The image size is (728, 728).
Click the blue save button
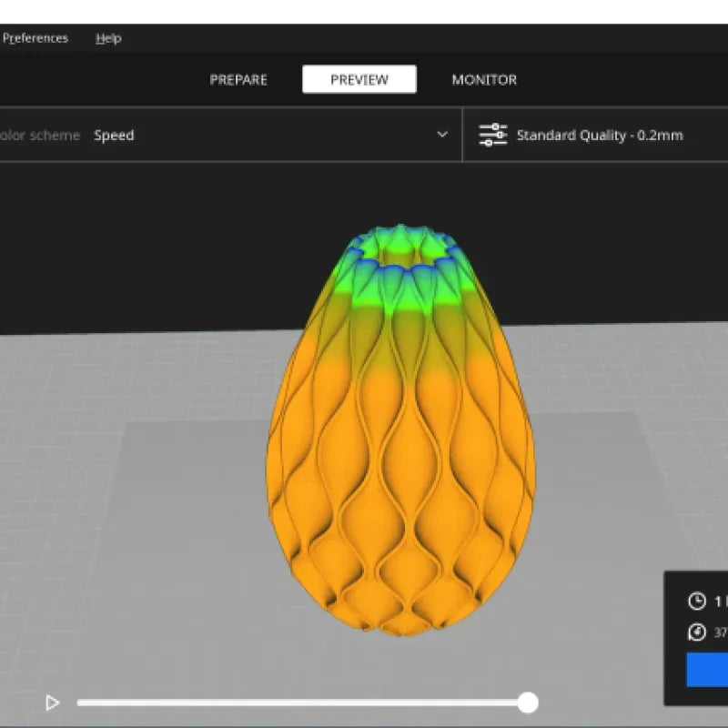pyautogui.click(x=707, y=669)
